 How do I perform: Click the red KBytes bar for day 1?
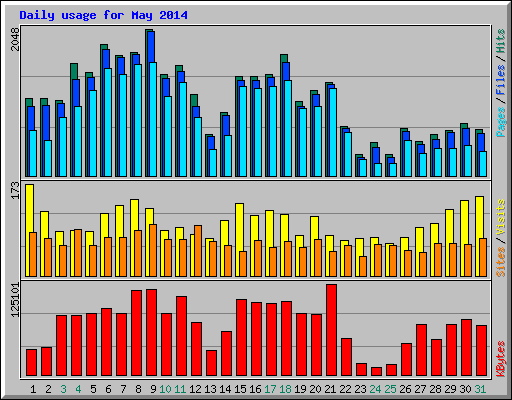[x=31, y=362]
